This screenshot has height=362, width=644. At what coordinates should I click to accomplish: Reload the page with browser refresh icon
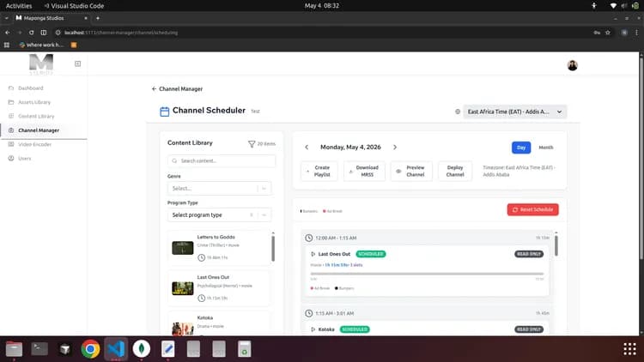pyautogui.click(x=31, y=33)
